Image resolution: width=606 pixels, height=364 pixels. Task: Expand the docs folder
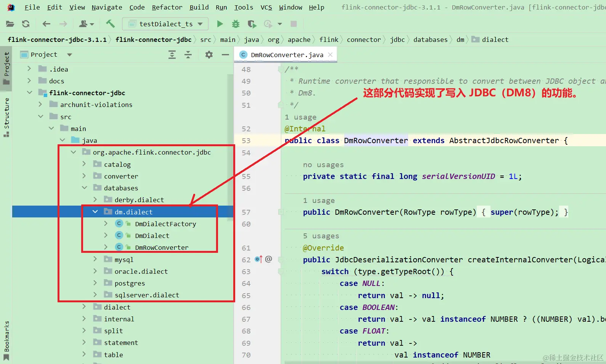(x=29, y=81)
